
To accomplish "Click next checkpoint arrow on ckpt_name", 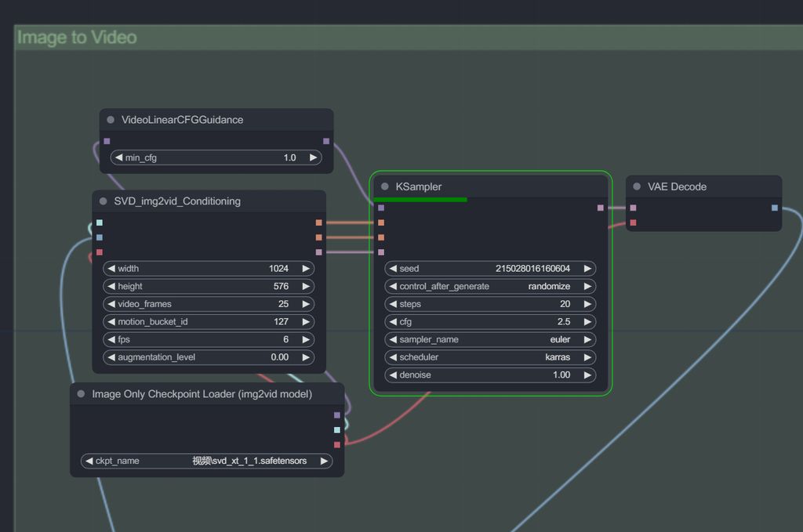I will [x=323, y=461].
